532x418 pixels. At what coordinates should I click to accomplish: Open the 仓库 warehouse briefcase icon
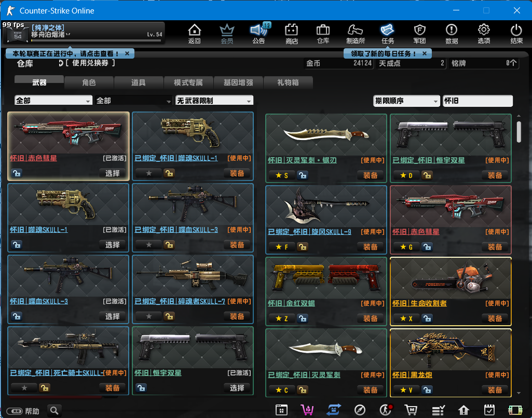coord(323,34)
